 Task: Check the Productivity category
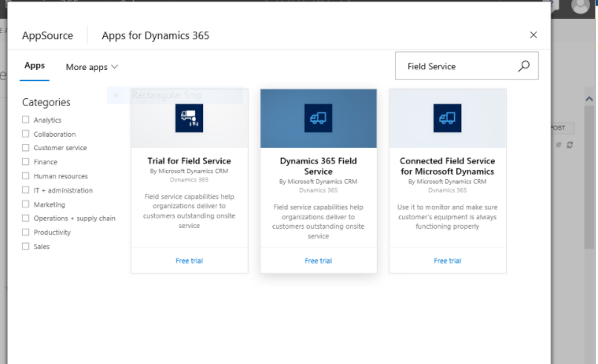click(25, 232)
